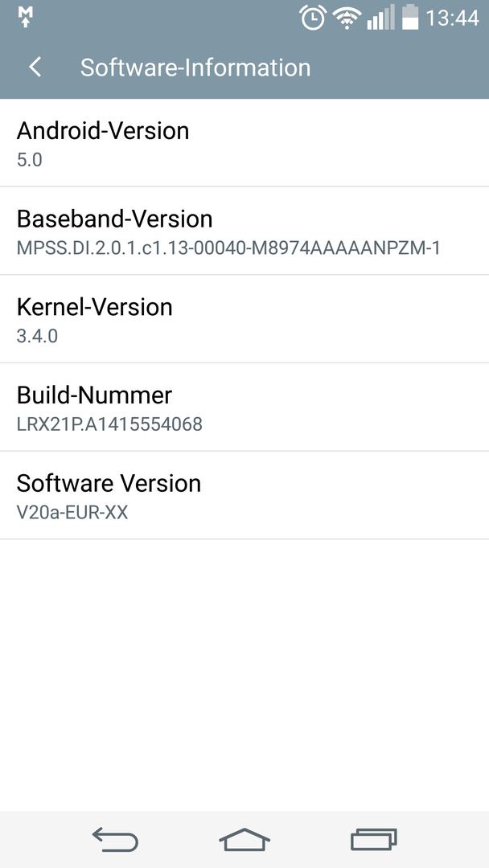The width and height of the screenshot is (489, 868).
Task: Tap the notification icon in status bar
Action: [x=26, y=17]
